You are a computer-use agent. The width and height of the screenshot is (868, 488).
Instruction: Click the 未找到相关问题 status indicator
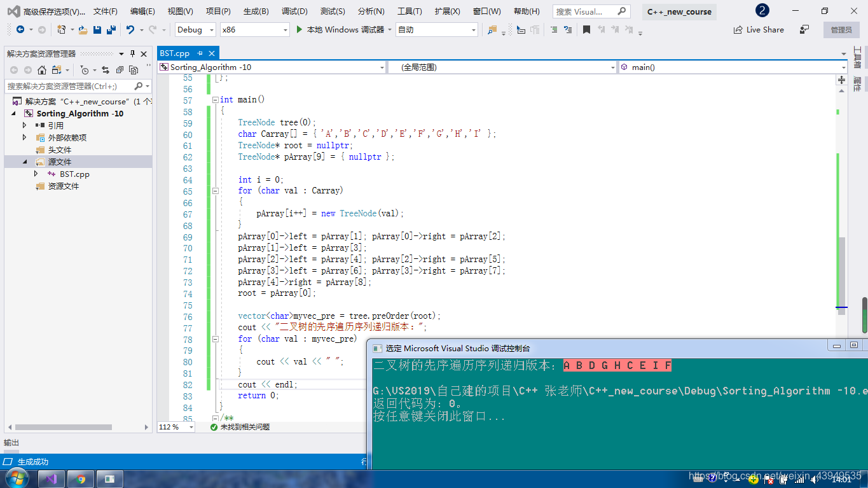point(239,427)
